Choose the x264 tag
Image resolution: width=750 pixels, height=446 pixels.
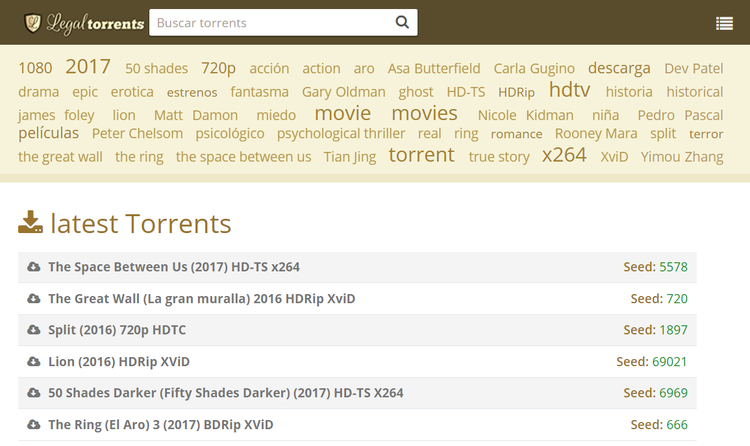[564, 155]
